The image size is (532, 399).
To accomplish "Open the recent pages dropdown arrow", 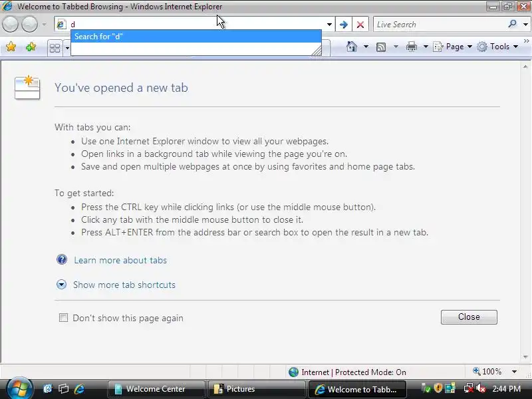I will coord(44,25).
